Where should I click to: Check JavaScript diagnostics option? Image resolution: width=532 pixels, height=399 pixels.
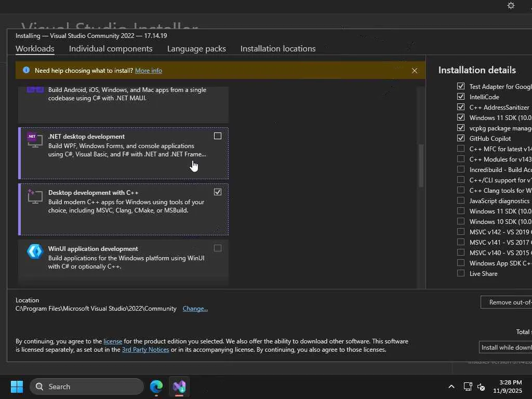pos(460,201)
